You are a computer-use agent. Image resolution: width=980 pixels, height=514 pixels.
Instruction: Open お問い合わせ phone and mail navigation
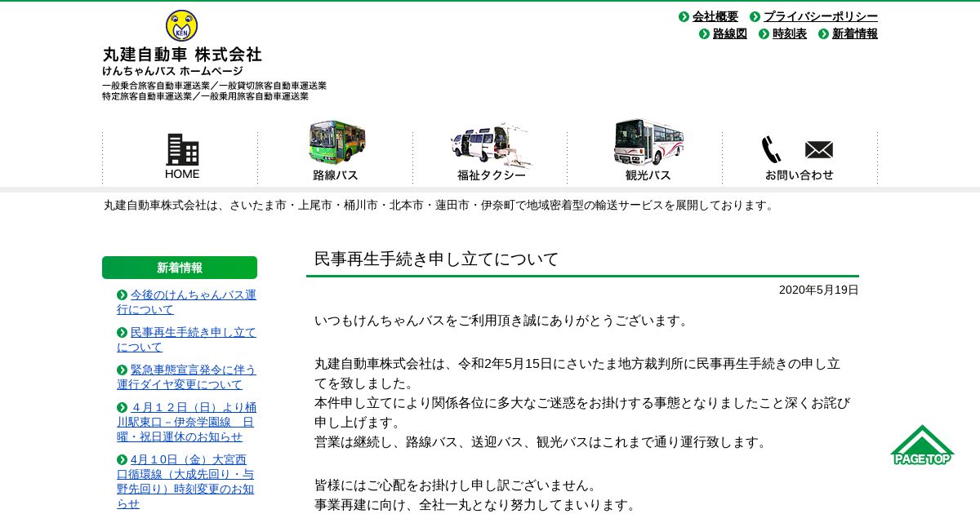coord(799,158)
